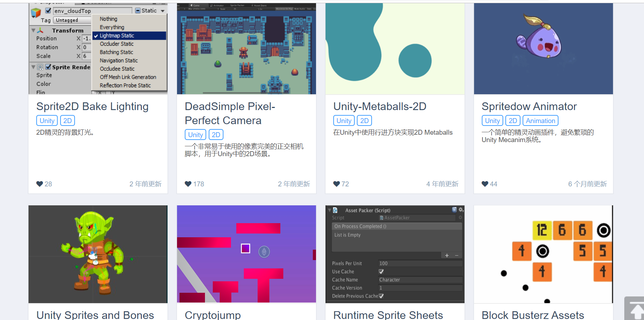Click the '2 年前更新' text on Sprite2D card
Screen dimensions: 644x320
click(x=145, y=184)
